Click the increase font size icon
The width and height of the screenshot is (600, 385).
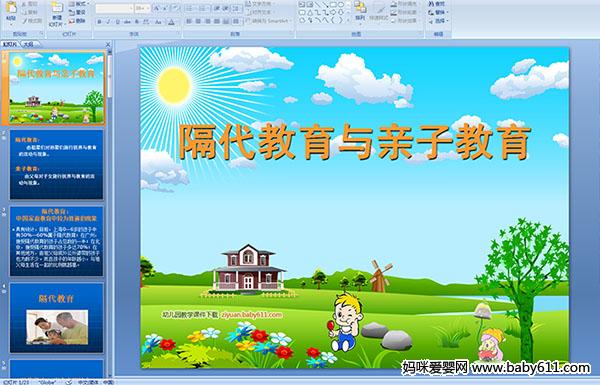[x=157, y=8]
